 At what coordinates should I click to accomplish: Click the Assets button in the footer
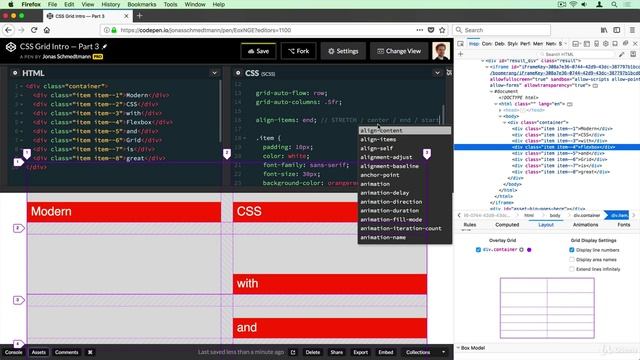[x=39, y=352]
